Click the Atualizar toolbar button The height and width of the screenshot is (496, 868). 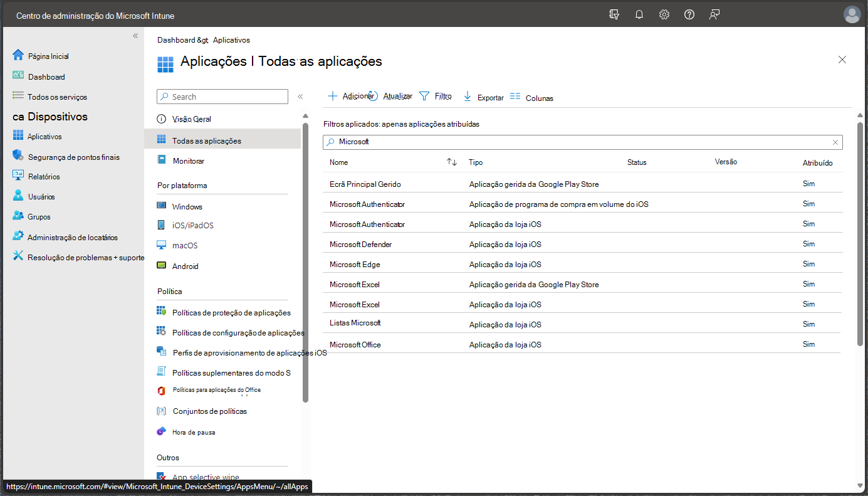[391, 96]
